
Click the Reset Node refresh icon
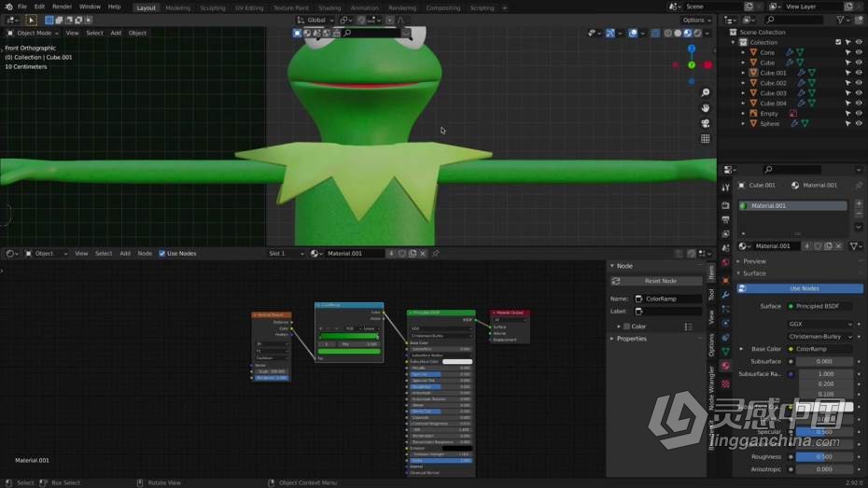pyautogui.click(x=616, y=281)
